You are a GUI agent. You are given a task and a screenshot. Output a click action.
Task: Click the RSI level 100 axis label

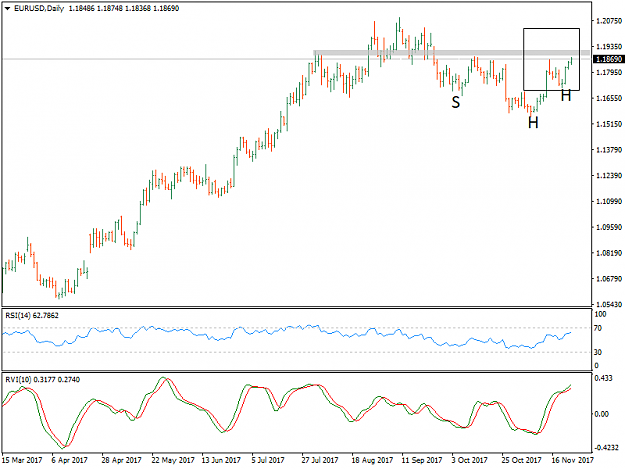coord(600,314)
